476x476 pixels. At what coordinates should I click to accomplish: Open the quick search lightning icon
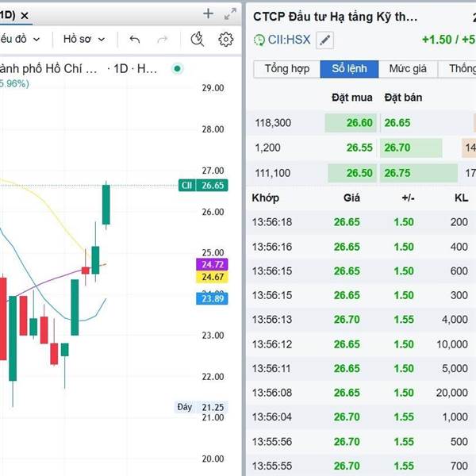[x=198, y=39]
